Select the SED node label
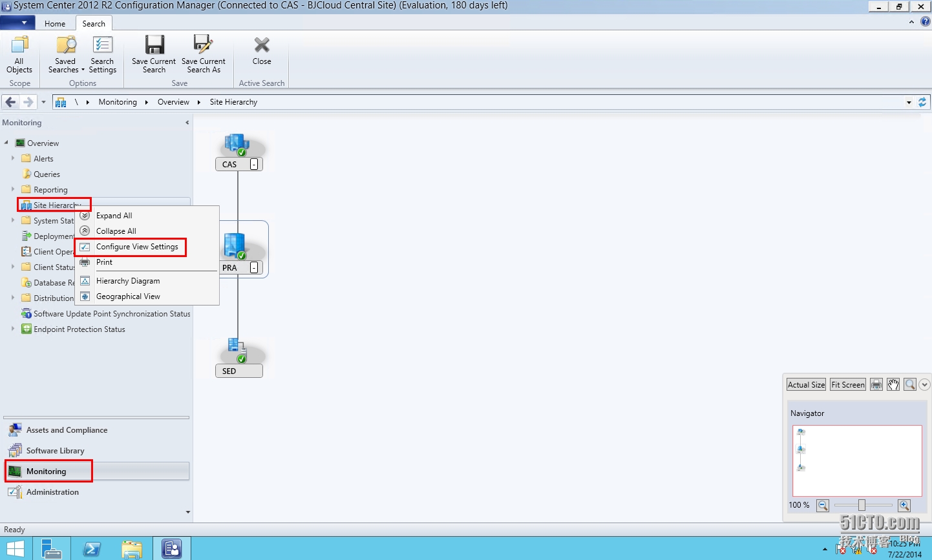This screenshot has height=560, width=932. tap(239, 371)
